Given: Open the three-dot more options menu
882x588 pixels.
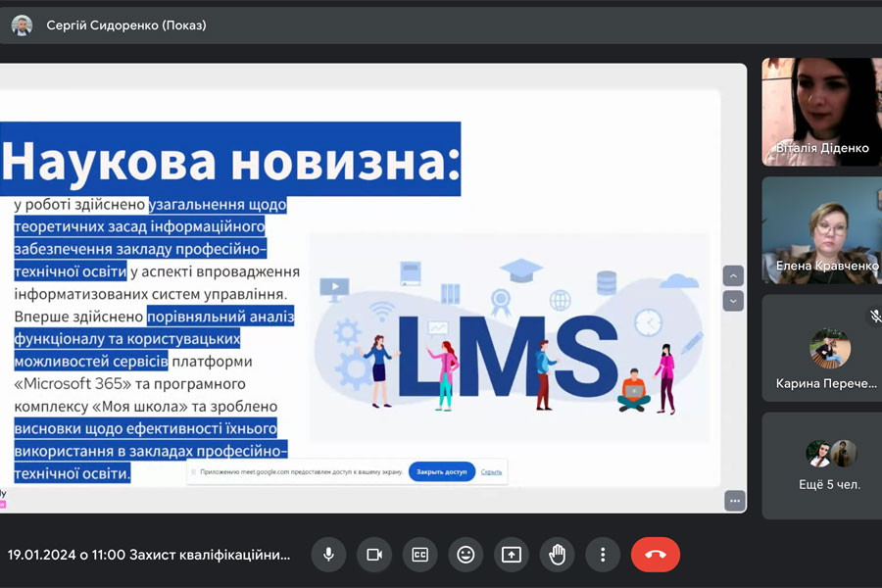Looking at the screenshot, I should coord(603,555).
